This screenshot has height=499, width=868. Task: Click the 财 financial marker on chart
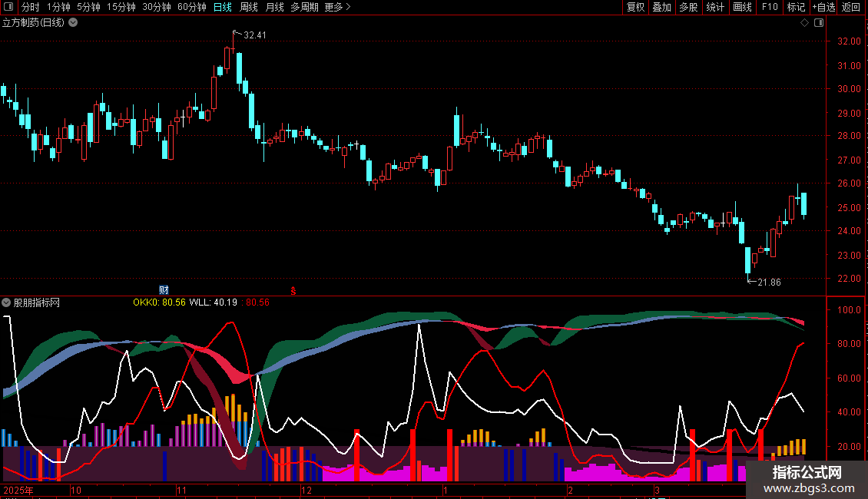[164, 290]
